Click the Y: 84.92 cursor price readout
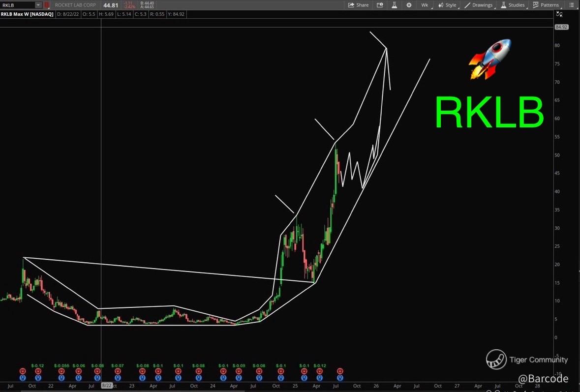The width and height of the screenshot is (580, 392). click(176, 14)
